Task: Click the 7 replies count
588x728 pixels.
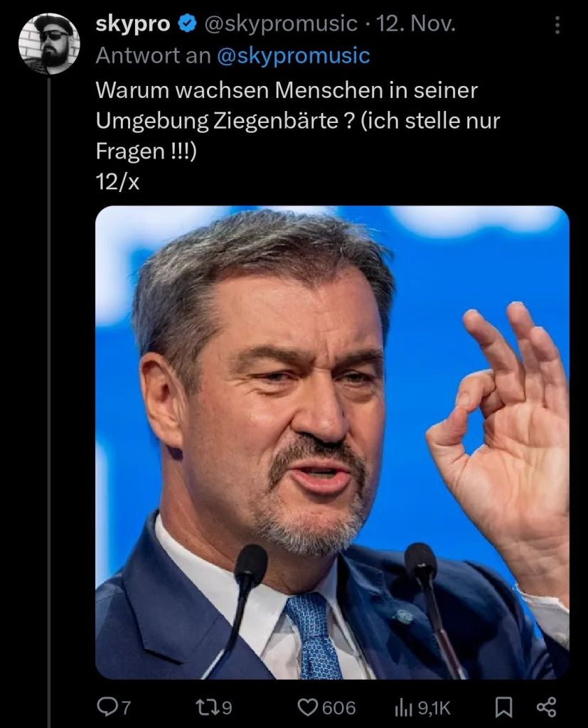Action: [x=125, y=708]
